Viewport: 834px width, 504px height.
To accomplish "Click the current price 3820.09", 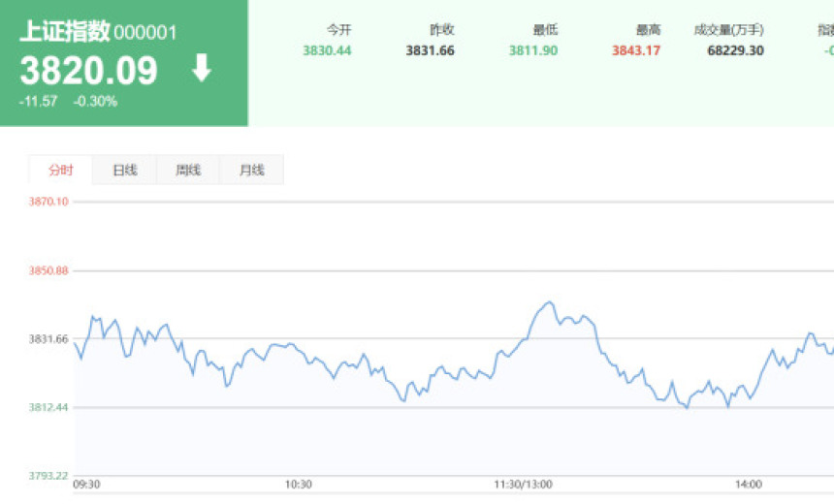I will pyautogui.click(x=89, y=70).
